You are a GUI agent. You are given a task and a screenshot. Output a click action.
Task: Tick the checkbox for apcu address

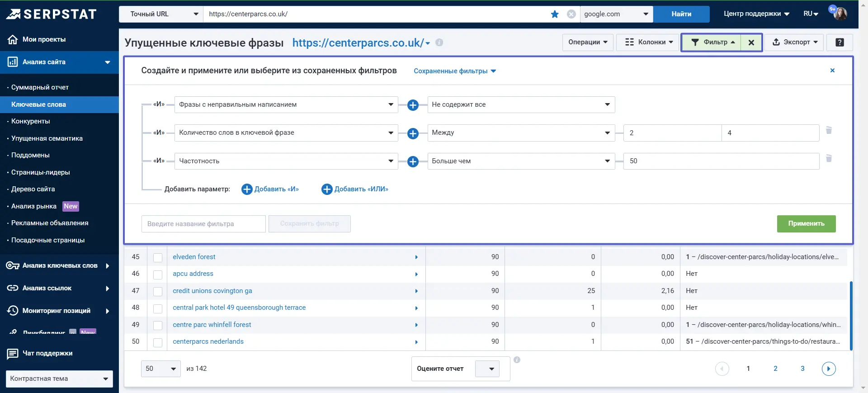158,275
